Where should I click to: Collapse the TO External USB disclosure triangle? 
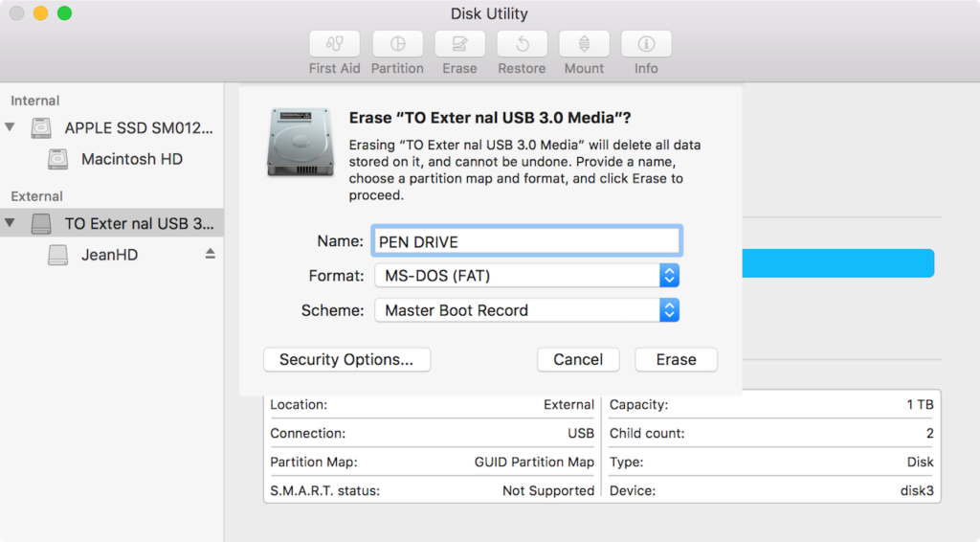tap(10, 222)
